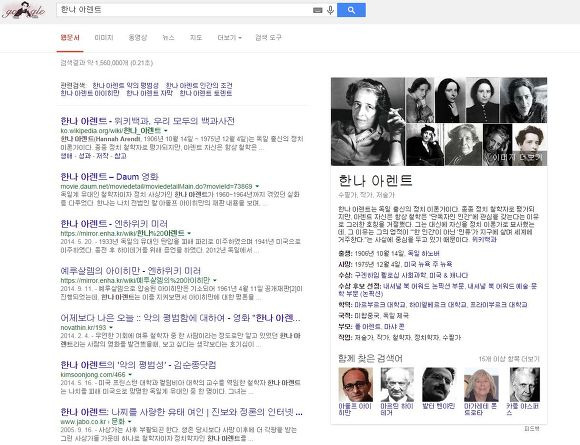Viewport: 580px width, 445px height.
Task: Open 위키백과 link in knowledge panel description
Action: tap(484, 240)
